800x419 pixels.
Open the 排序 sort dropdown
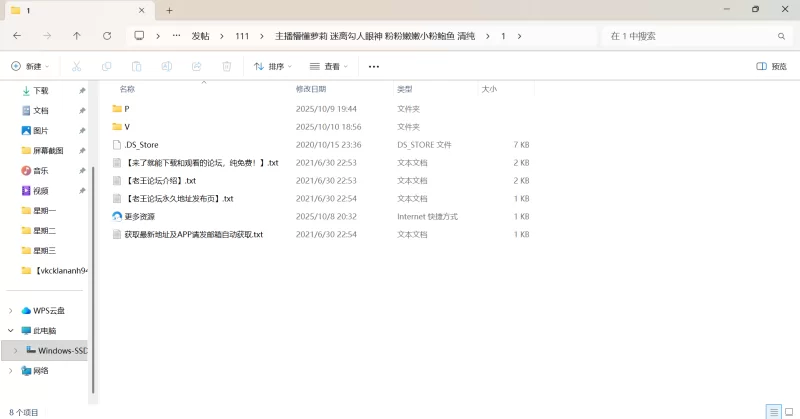point(273,66)
